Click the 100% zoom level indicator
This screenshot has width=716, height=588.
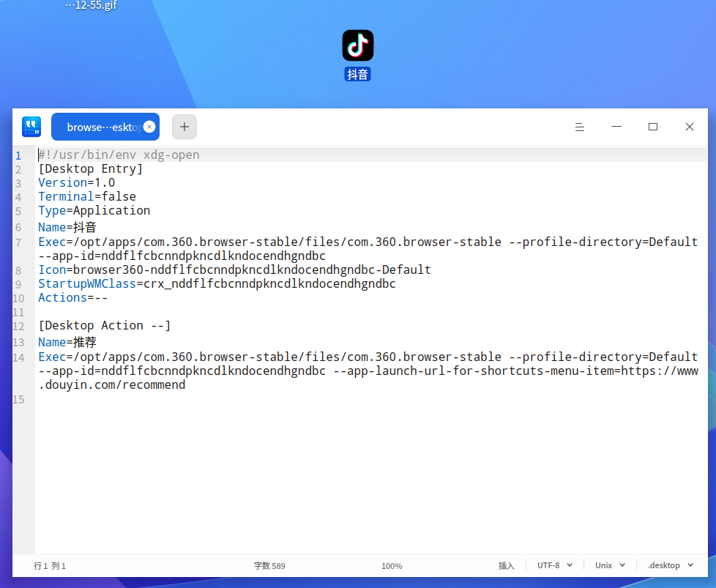click(392, 566)
